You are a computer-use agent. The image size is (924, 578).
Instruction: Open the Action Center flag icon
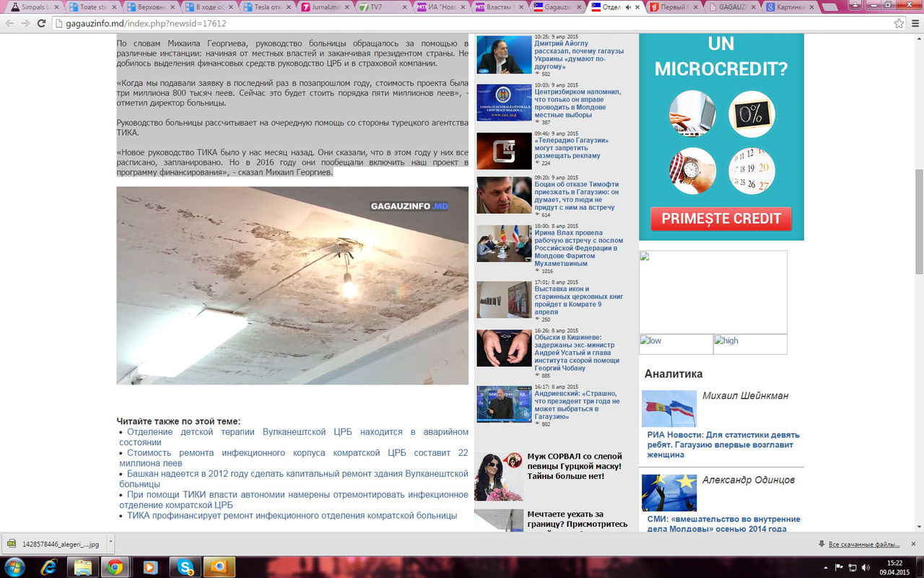point(839,567)
